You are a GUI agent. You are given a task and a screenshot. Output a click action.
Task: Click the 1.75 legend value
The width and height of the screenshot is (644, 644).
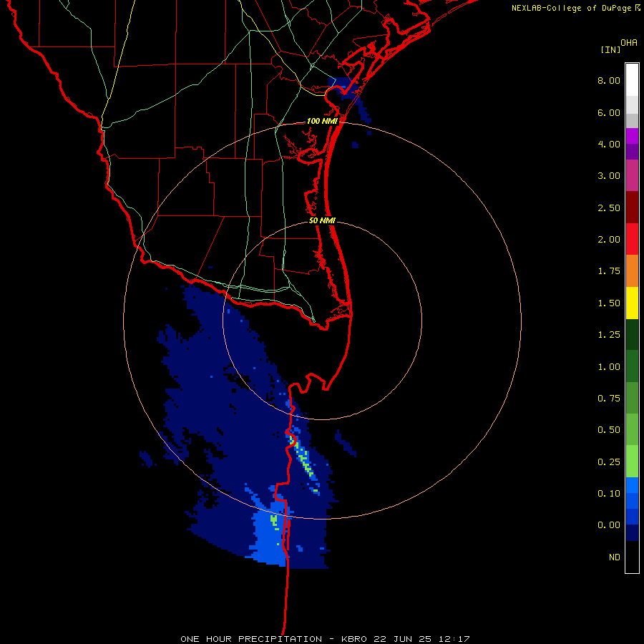609,271
